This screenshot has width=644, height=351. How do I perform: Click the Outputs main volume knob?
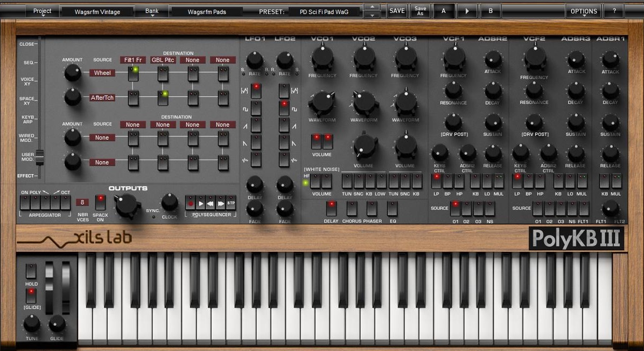[x=127, y=206]
